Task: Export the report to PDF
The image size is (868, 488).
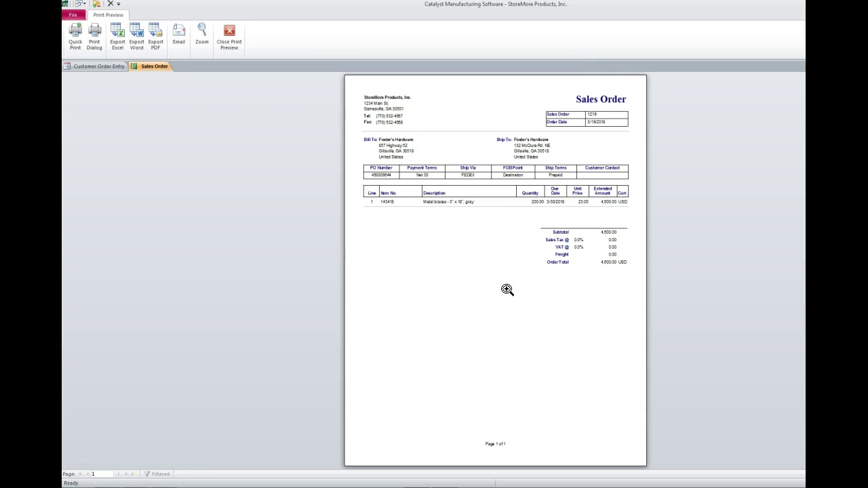Action: pyautogui.click(x=155, y=37)
